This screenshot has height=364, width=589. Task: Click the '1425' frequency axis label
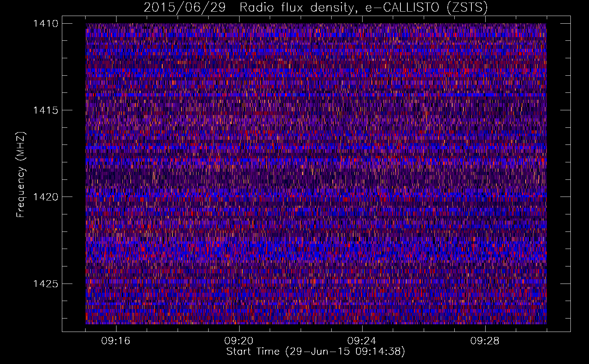click(46, 284)
